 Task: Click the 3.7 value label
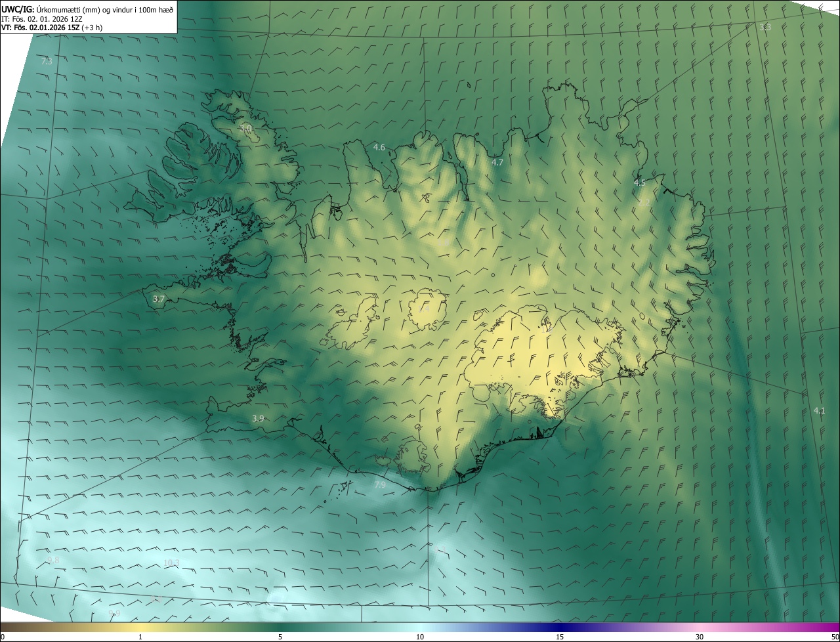coord(159,299)
